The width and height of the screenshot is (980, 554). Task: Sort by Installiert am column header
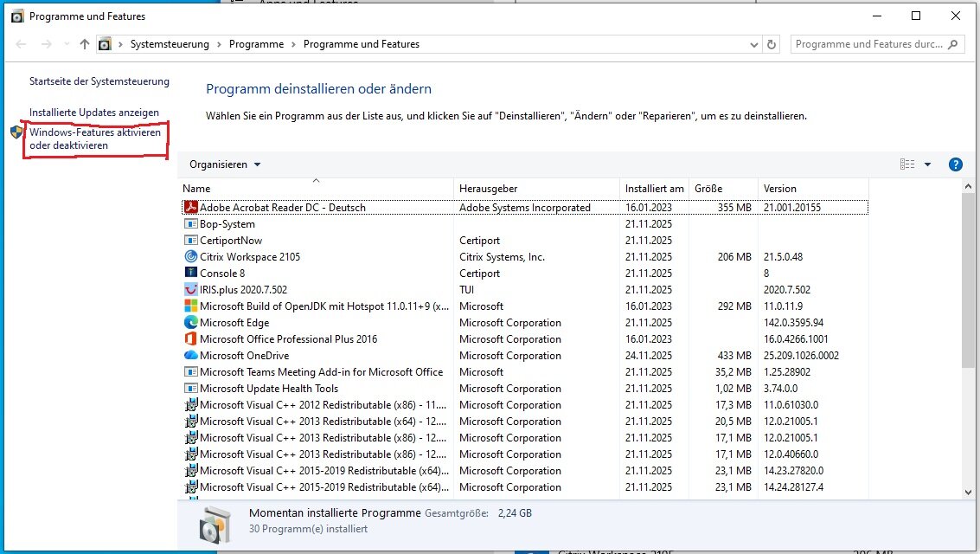tap(654, 189)
